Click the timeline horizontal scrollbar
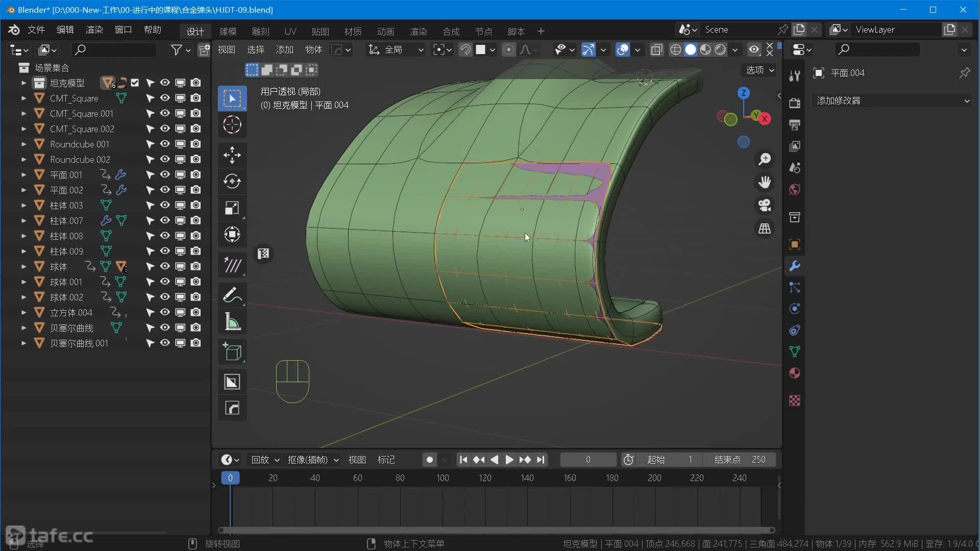This screenshot has width=980, height=551. [496, 530]
